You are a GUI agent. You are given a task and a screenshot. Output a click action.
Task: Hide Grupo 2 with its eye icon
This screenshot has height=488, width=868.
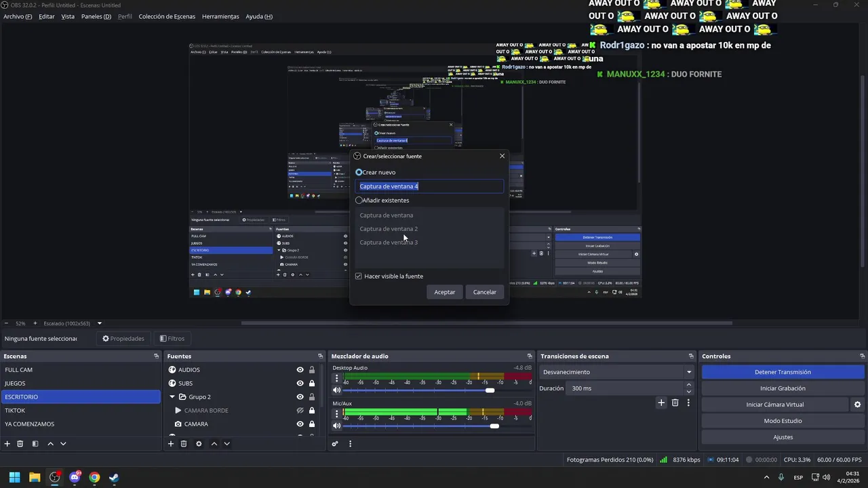(300, 397)
